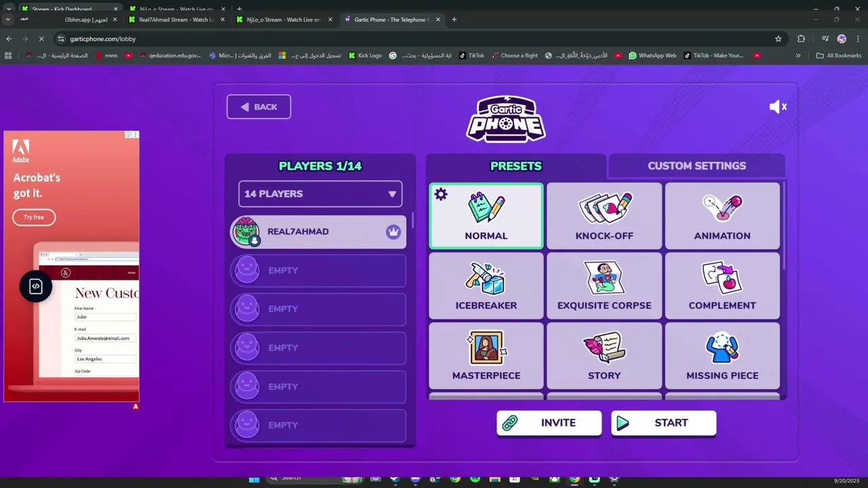The image size is (868, 488).
Task: Open the 14 Players dropdown
Action: pyautogui.click(x=320, y=194)
